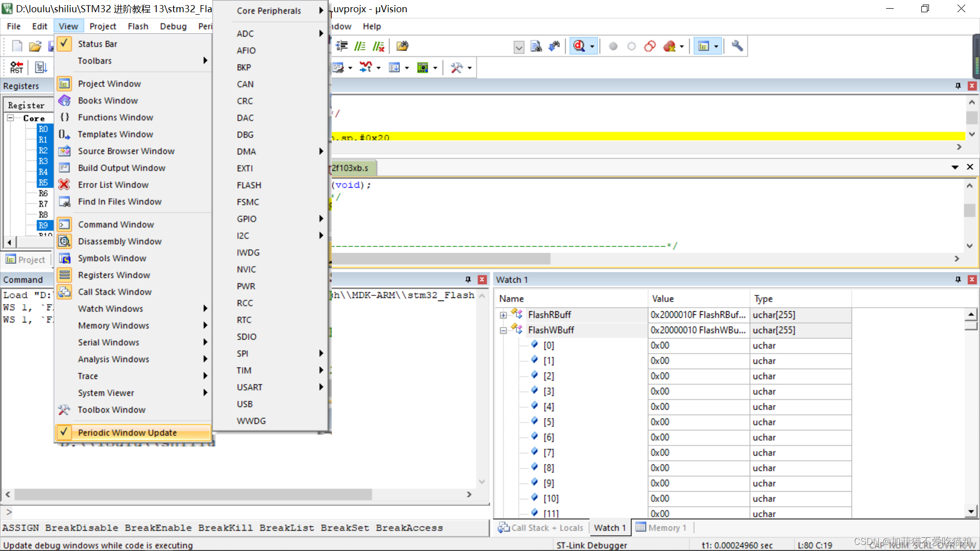Viewport: 980px width, 551px height.
Task: Click the Project Window icon in View menu
Action: [x=64, y=84]
